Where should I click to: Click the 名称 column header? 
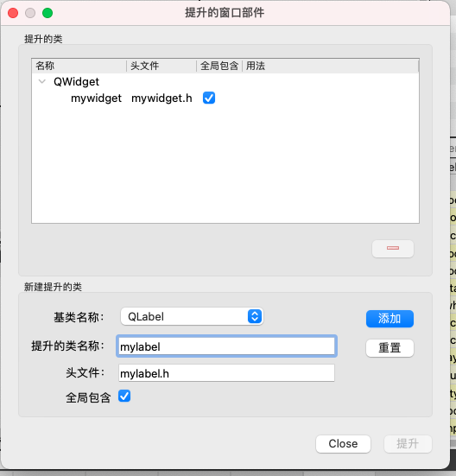(x=79, y=66)
